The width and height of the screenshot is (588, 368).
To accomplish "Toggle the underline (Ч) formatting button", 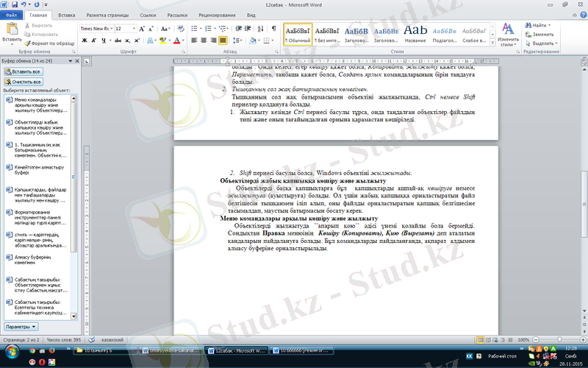I will pos(104,40).
